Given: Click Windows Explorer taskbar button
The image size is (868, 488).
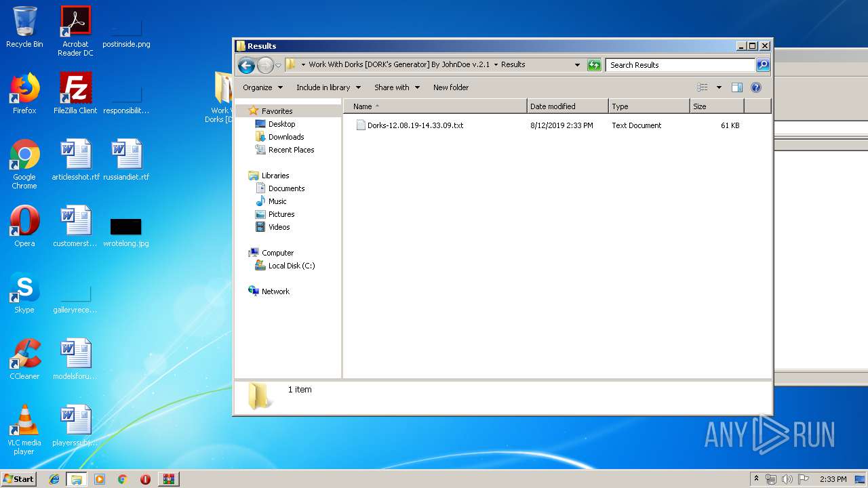Looking at the screenshot, I should click(77, 479).
